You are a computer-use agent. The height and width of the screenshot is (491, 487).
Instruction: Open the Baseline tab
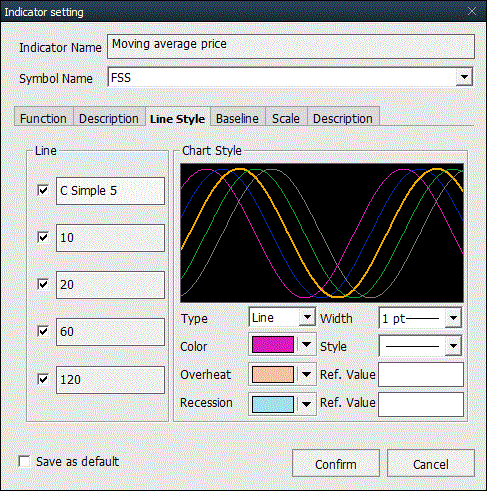[237, 119]
